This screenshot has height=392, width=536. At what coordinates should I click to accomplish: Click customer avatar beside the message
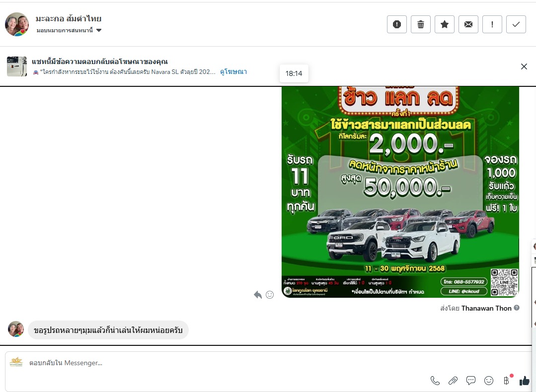[16, 329]
